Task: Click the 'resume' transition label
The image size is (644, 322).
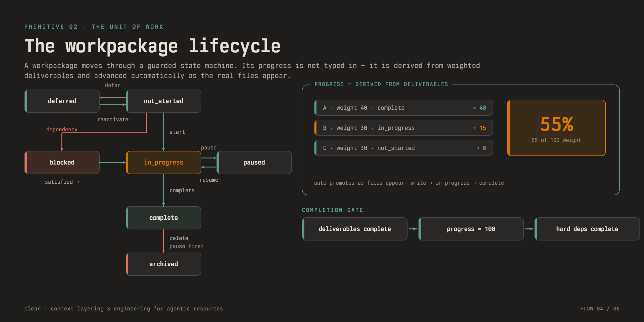Action: click(x=209, y=180)
